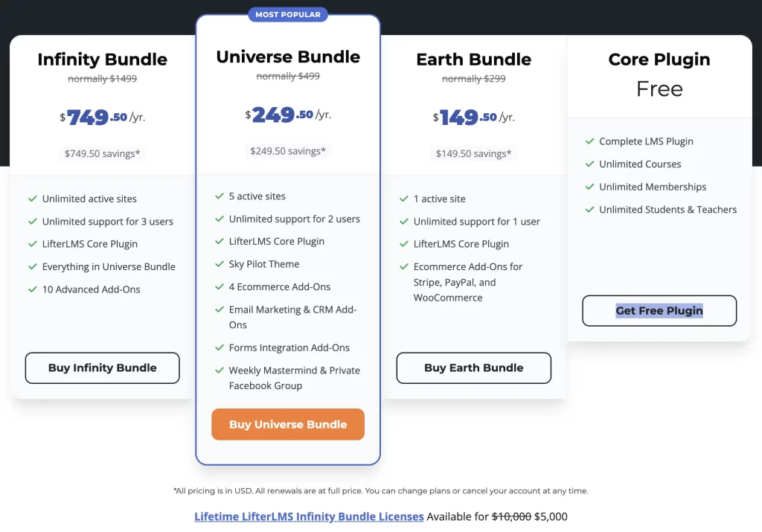This screenshot has width=762, height=532.
Task: Click the checkmark beside 10 Advanced Add-Ons
Action: (33, 289)
